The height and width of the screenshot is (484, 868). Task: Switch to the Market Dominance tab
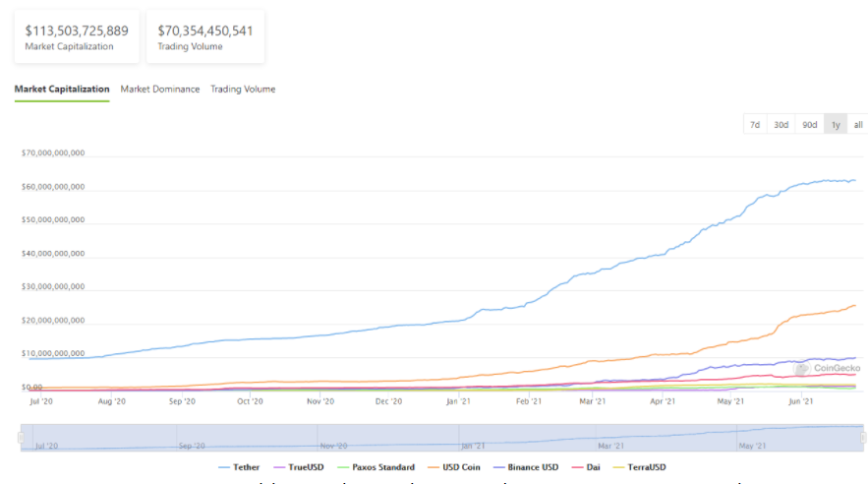point(160,90)
